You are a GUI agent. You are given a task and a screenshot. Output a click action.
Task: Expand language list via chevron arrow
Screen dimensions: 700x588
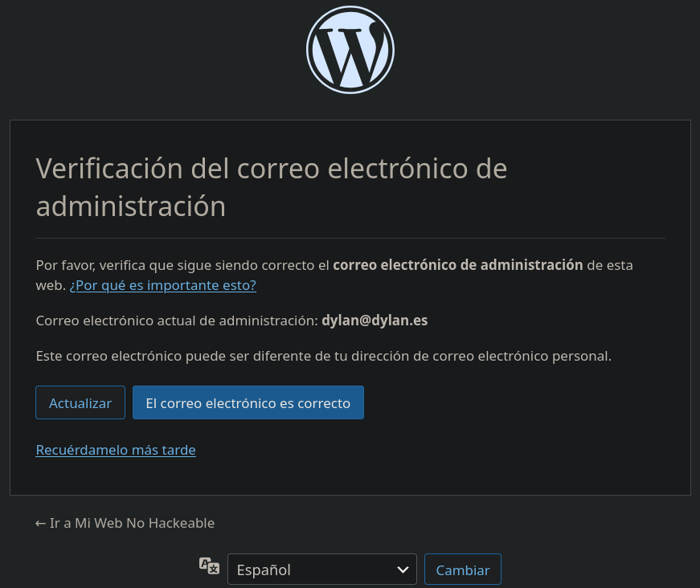point(403,570)
